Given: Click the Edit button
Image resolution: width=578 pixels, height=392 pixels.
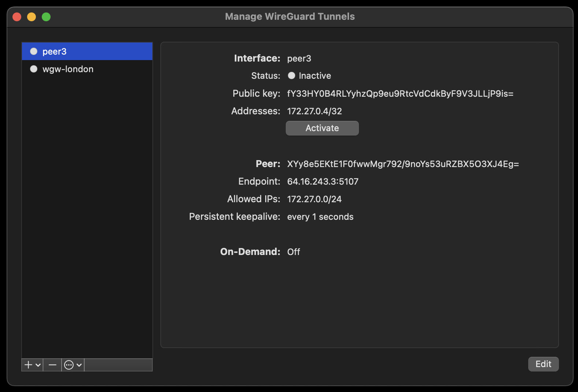Looking at the screenshot, I should click(x=543, y=364).
